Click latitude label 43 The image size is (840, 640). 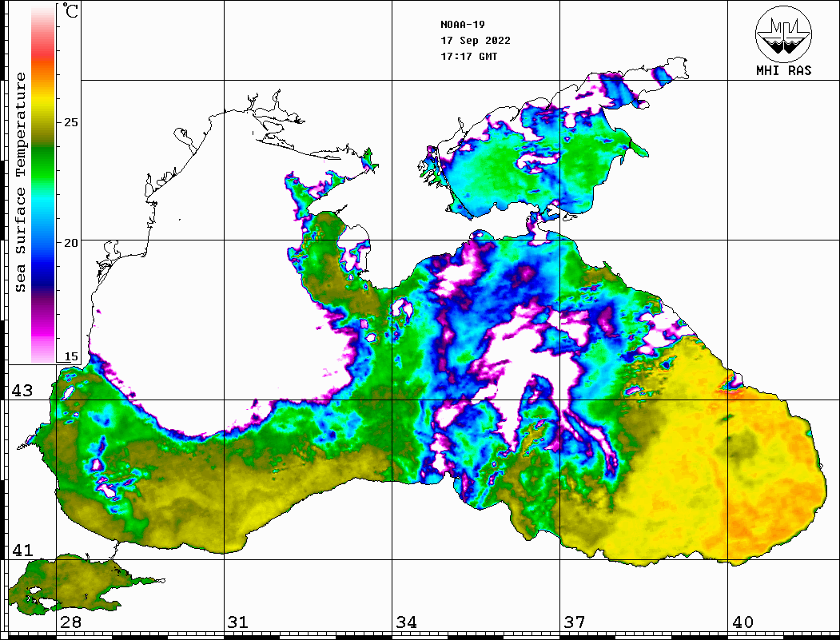pos(22,391)
